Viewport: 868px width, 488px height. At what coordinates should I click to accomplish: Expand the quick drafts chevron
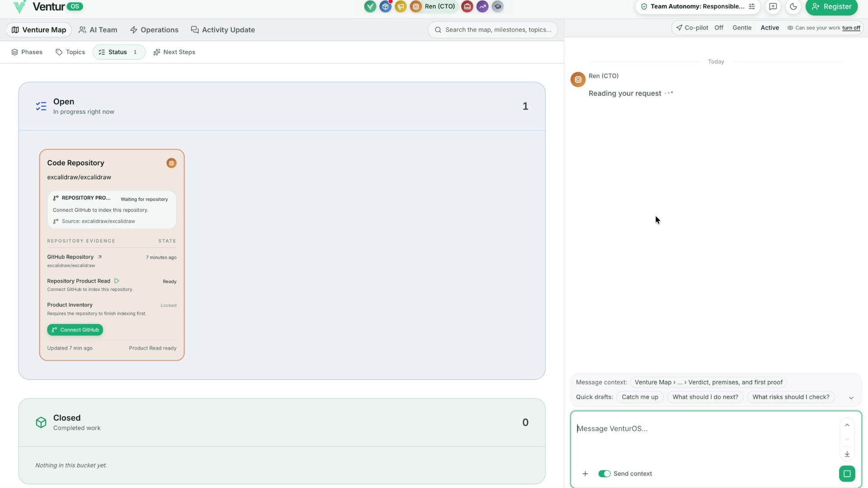pyautogui.click(x=851, y=398)
